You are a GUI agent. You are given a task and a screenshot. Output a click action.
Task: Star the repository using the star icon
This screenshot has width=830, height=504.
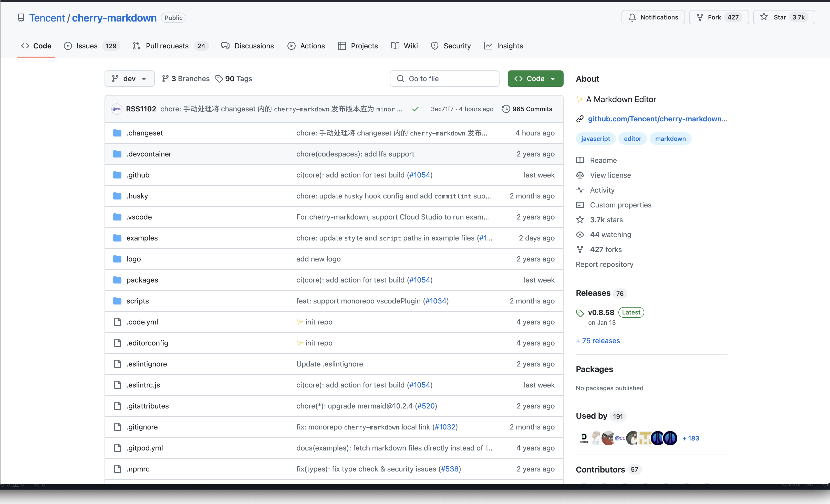point(764,17)
